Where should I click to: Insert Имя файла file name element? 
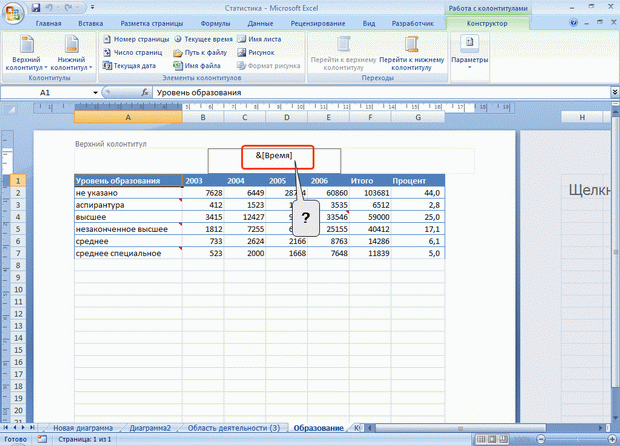coord(197,66)
